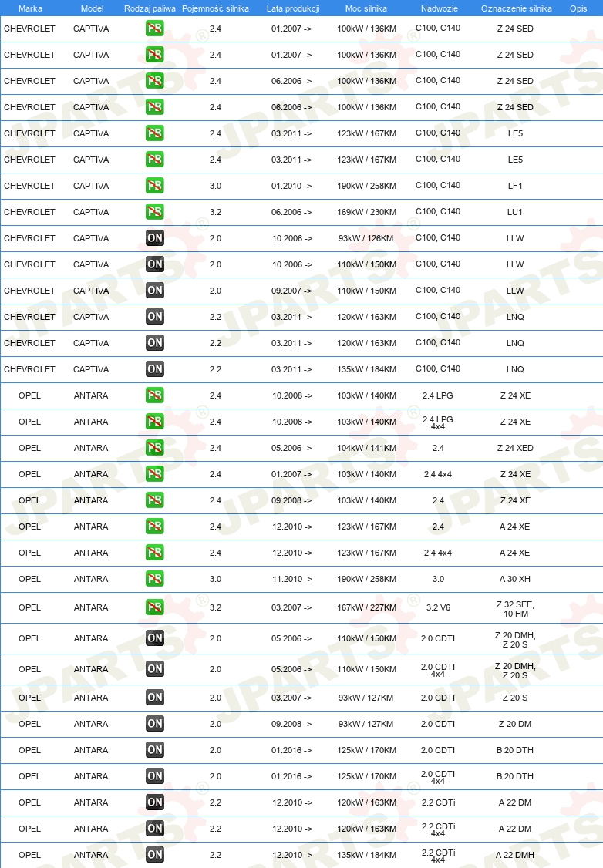Click the ON icon in Antara 03.2007 Z 20 S row

(154, 698)
